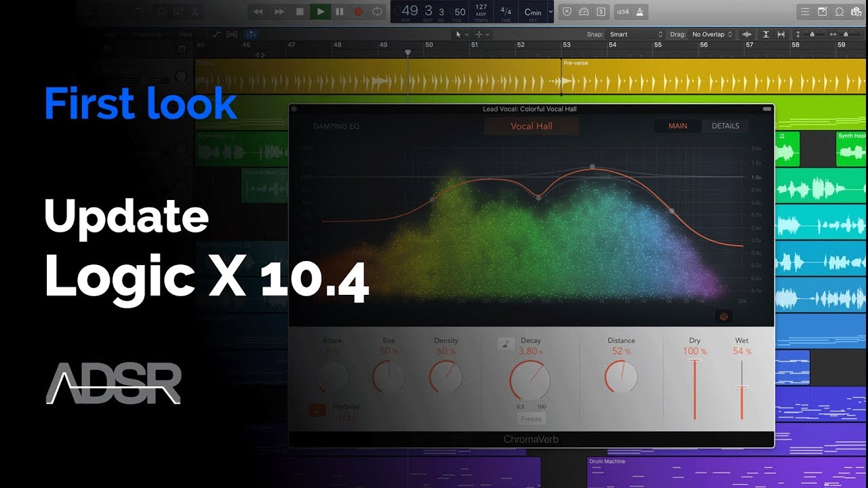Click the playhead marker in the ruler
Screen dimensions: 868x488
[408, 52]
